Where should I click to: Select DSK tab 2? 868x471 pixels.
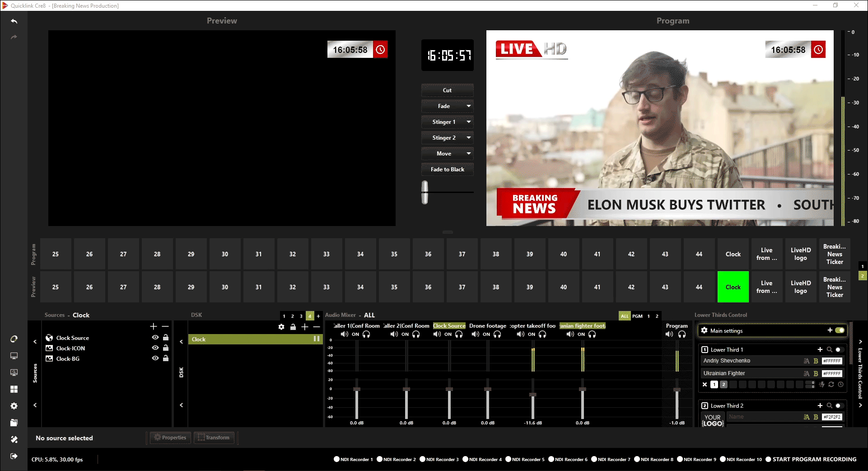292,316
